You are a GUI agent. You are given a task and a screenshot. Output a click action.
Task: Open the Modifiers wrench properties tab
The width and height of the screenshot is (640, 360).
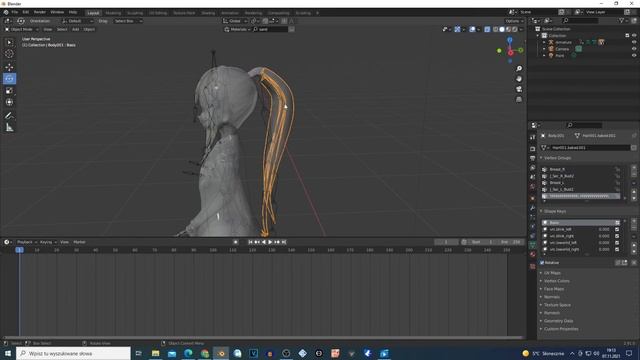point(533,208)
